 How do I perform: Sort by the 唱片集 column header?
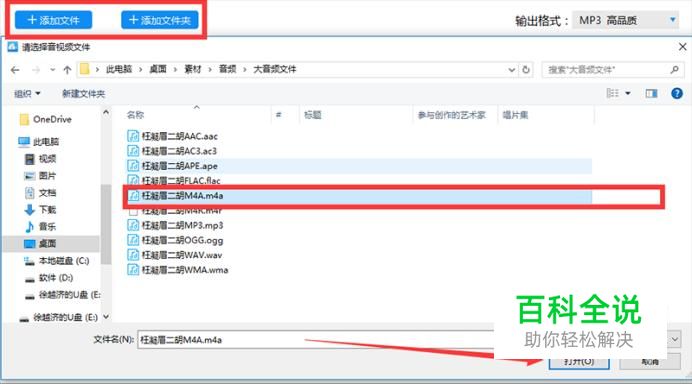click(x=515, y=115)
